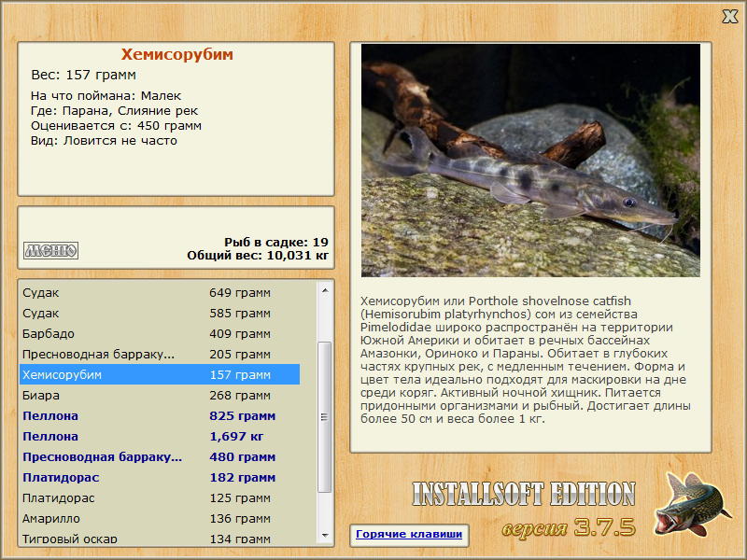This screenshot has width=747, height=560.
Task: Select the Пеллона 1,697 кг entry
Action: pyautogui.click(x=160, y=436)
